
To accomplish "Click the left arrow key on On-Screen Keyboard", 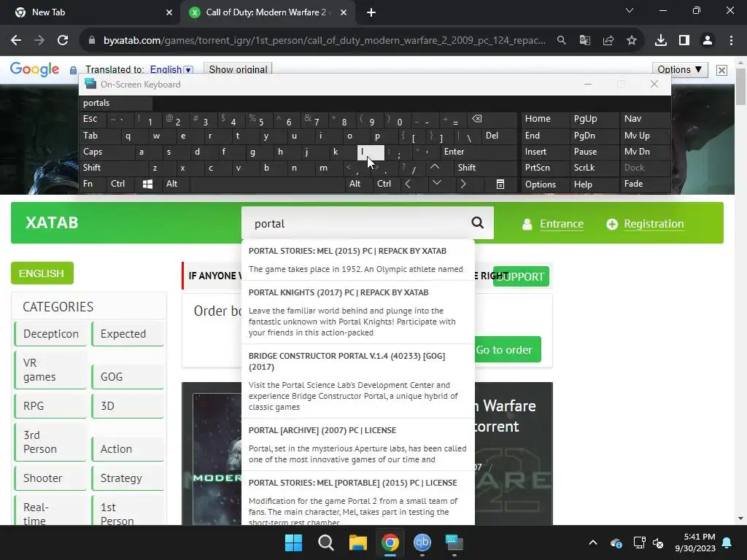I will coord(408,184).
